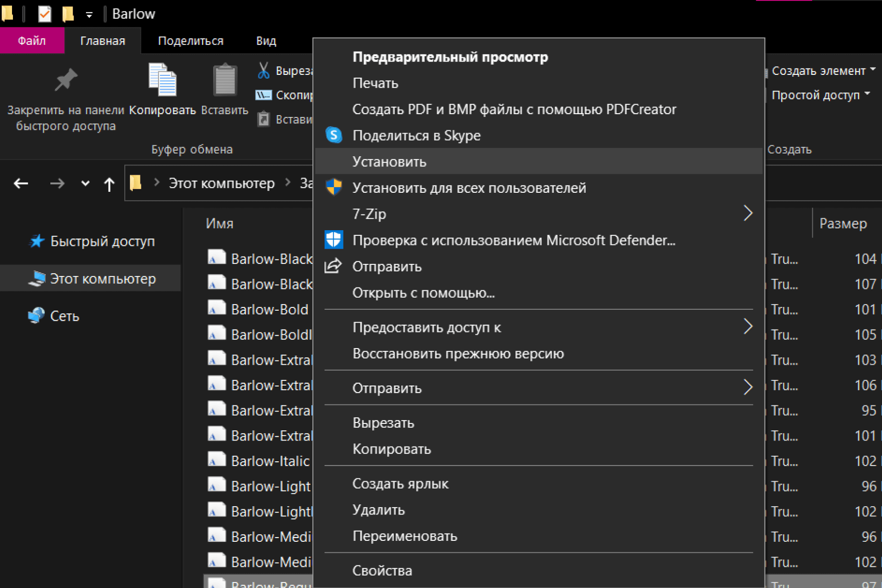Open the Easy access dropdown
882x588 pixels.
click(820, 95)
